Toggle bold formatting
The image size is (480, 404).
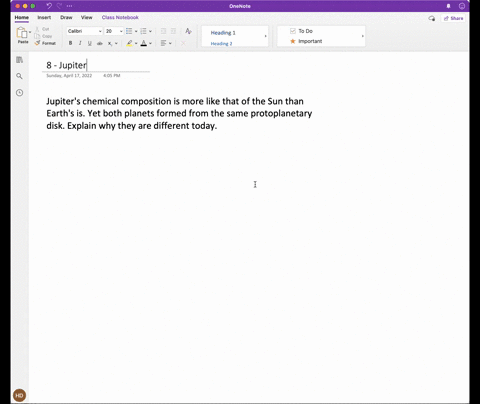pos(70,43)
